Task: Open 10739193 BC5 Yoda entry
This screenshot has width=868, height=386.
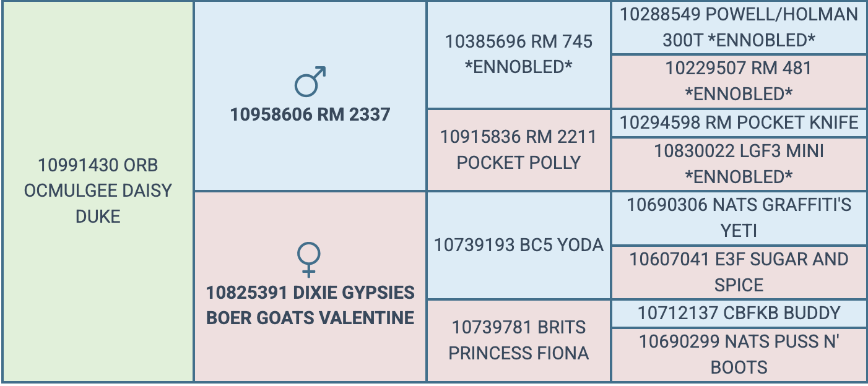Action: 519,245
